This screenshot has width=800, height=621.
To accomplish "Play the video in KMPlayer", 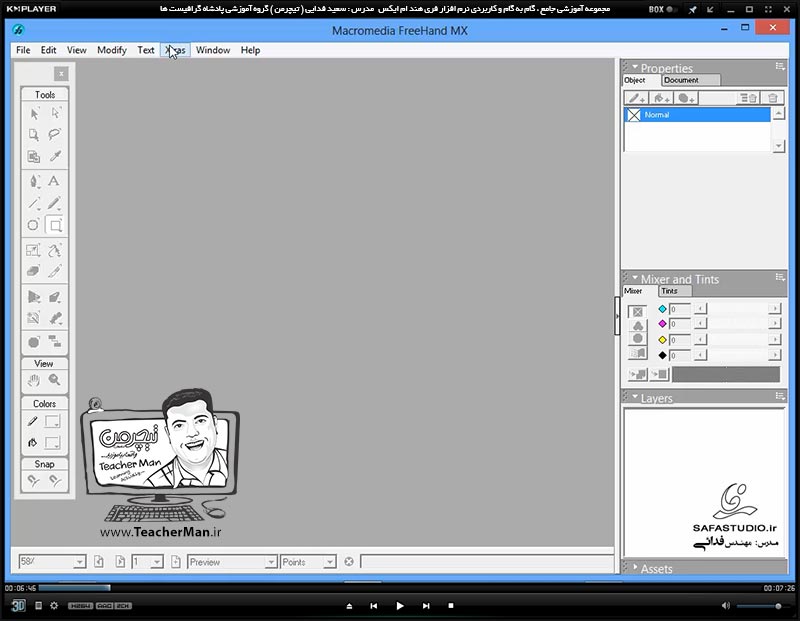I will 399,606.
